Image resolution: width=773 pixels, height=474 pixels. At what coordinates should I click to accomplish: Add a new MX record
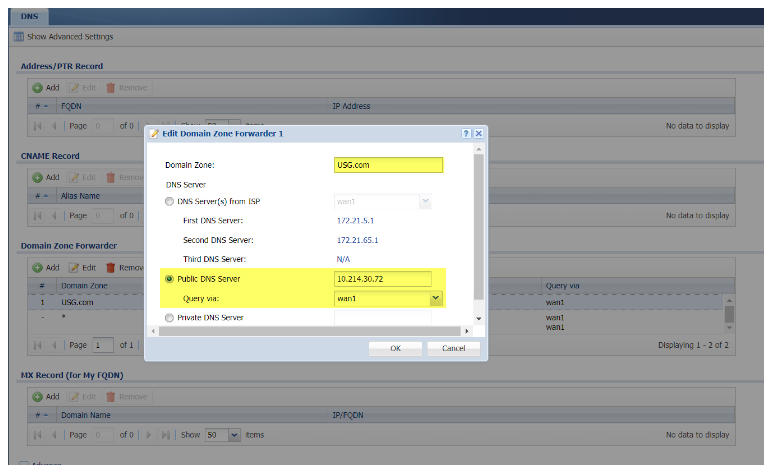[46, 397]
